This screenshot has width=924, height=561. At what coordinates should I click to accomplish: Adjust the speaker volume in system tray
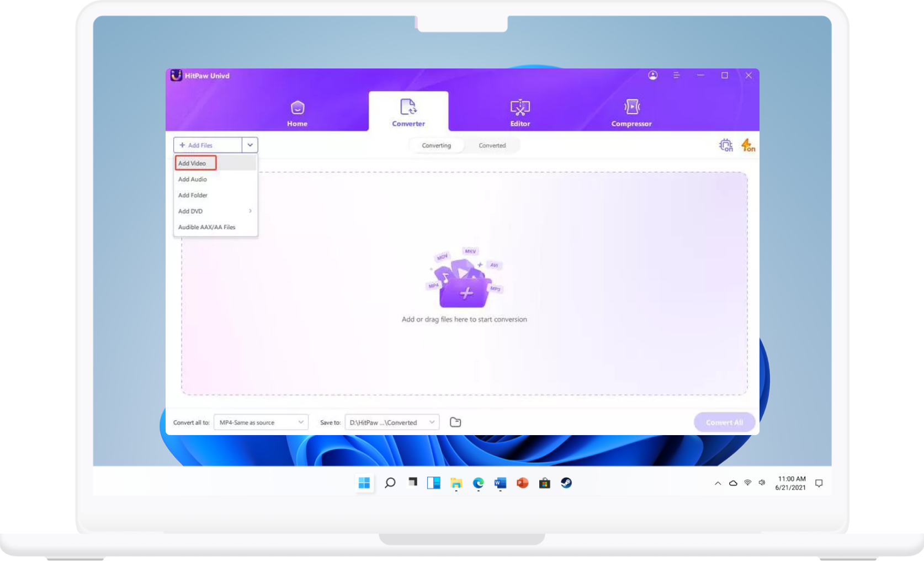click(x=762, y=482)
